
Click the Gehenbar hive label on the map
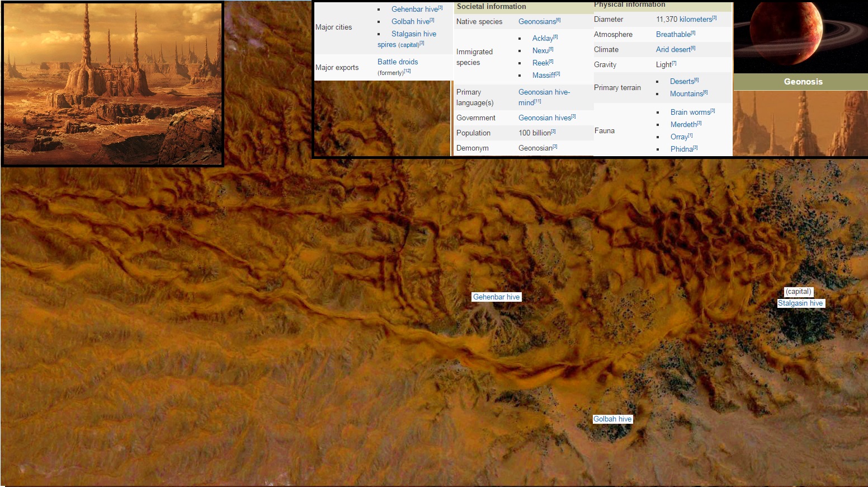496,297
